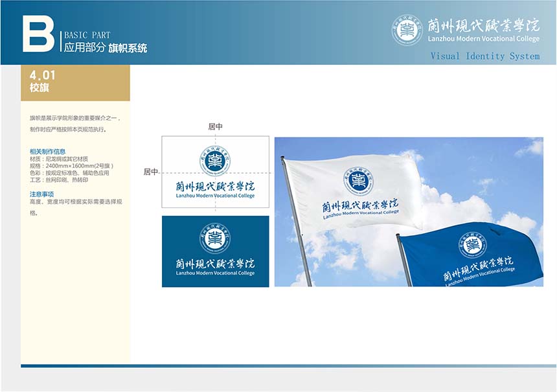Click the 注意事项 heading
The height and width of the screenshot is (392, 557).
pyautogui.click(x=41, y=194)
